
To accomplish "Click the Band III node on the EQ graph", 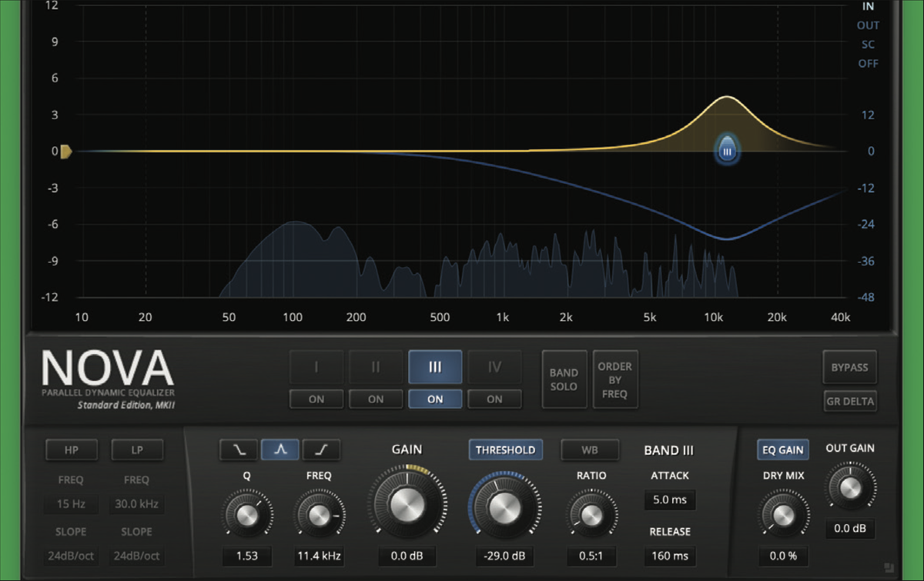I will [726, 151].
